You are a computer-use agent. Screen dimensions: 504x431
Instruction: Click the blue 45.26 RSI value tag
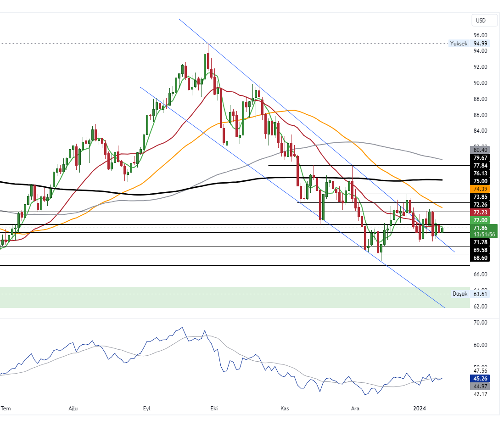point(480,379)
